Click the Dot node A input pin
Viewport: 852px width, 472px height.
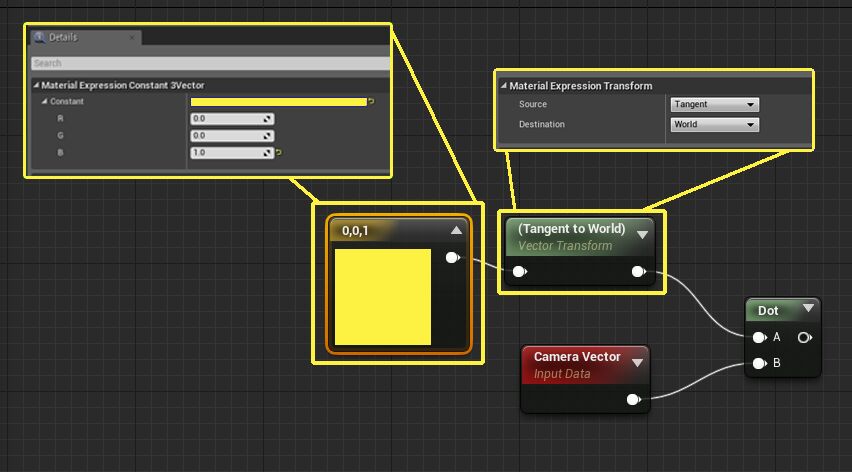pos(759,338)
